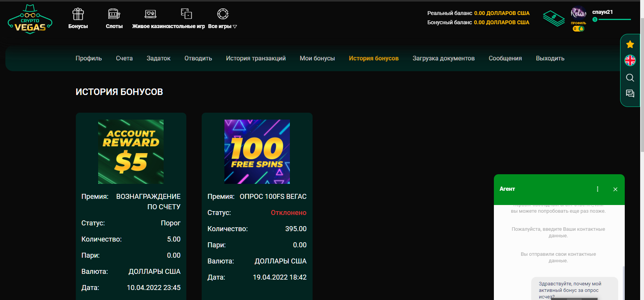Open the table games dice icon
The height and width of the screenshot is (300, 644).
[186, 14]
